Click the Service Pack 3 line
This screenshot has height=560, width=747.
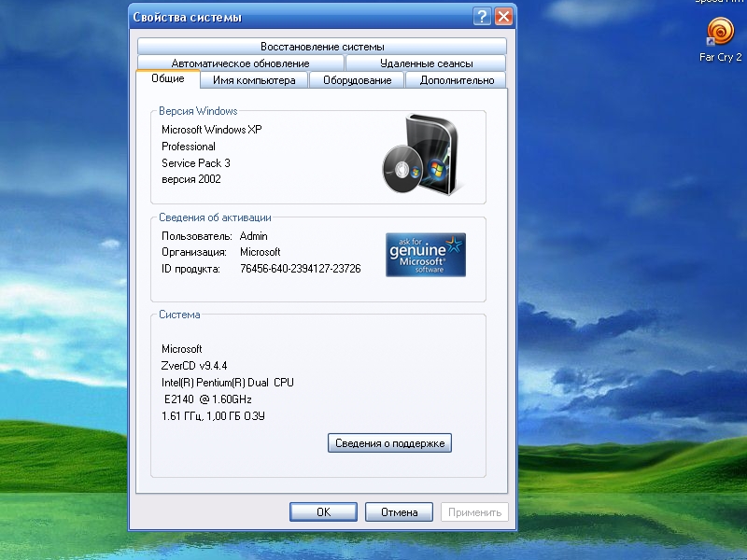point(196,162)
